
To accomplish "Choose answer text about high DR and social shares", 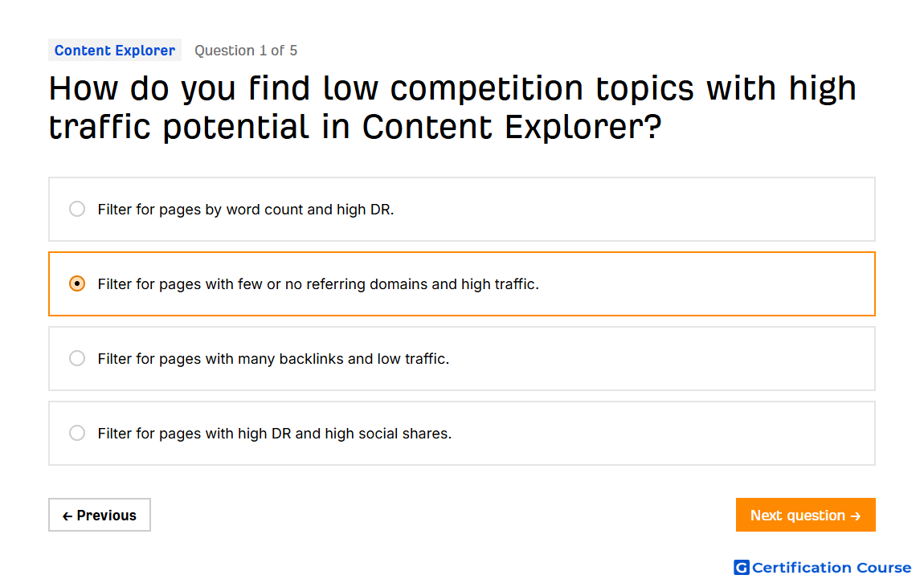I will coord(275,434).
